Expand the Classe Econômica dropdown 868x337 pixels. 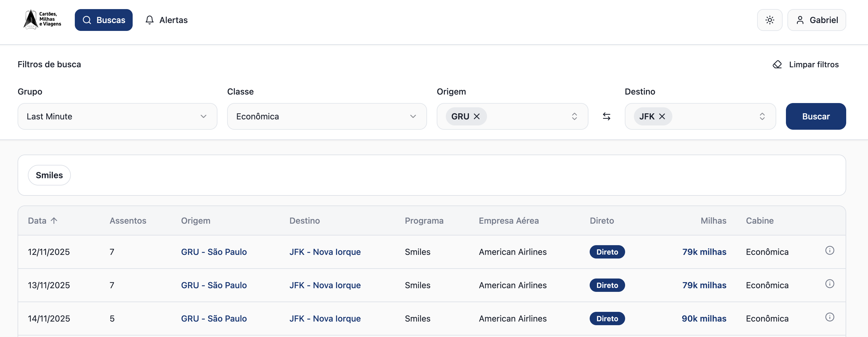point(326,116)
